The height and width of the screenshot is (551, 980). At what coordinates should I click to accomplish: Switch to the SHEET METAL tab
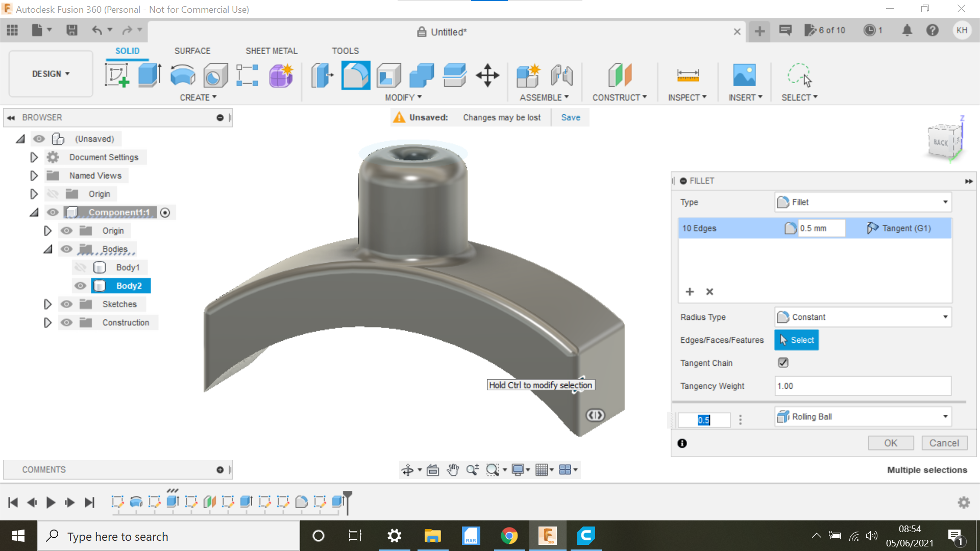pos(271,51)
